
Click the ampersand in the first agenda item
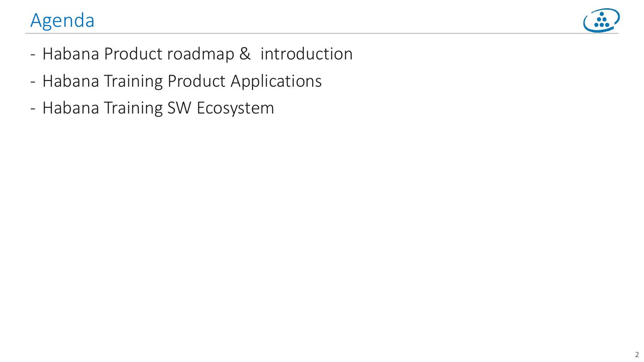(245, 54)
